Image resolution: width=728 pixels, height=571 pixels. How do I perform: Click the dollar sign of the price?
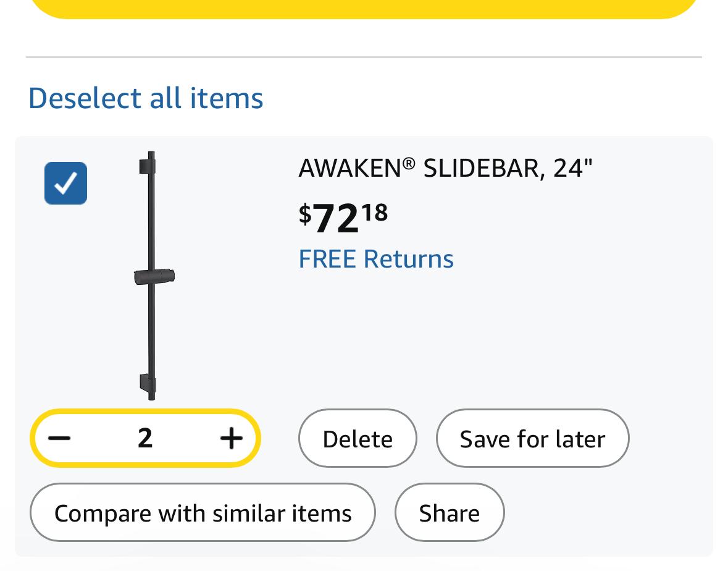tap(305, 214)
